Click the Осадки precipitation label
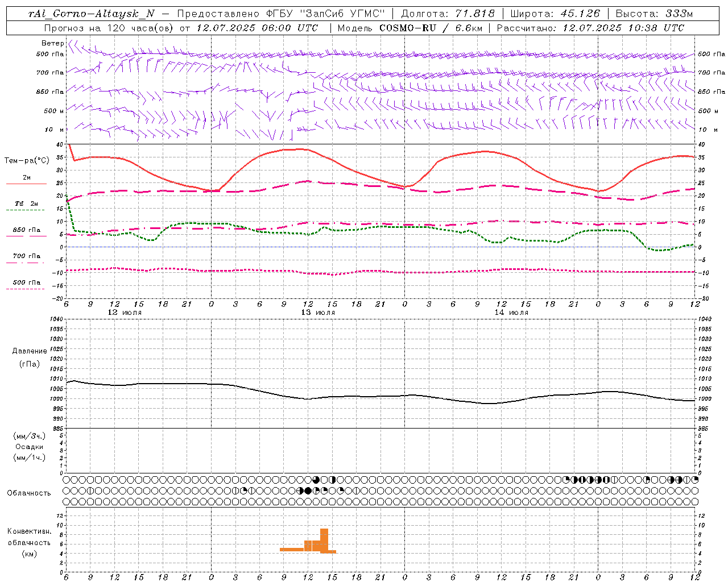 click(x=30, y=447)
